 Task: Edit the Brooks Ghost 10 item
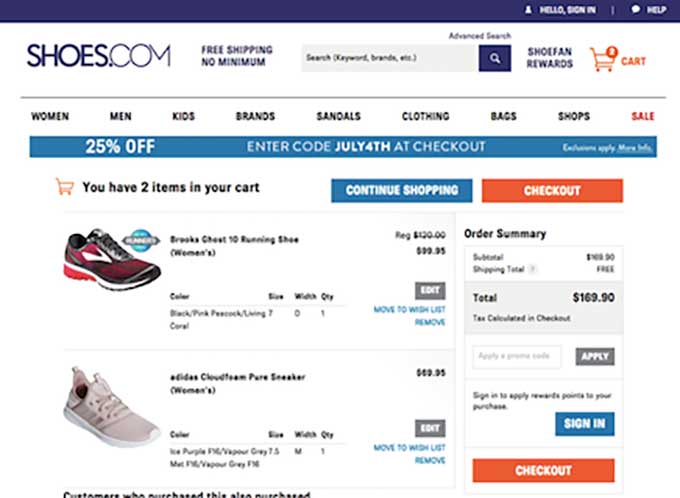[x=430, y=291]
